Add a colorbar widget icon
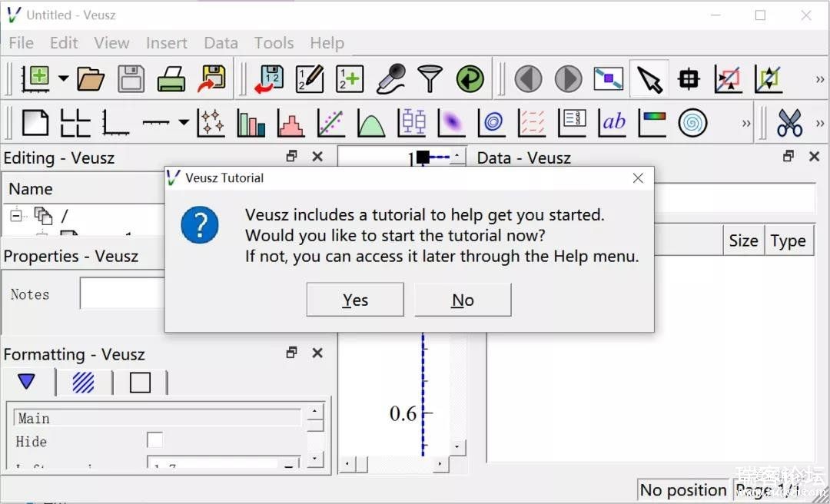The height and width of the screenshot is (504, 830). pos(652,122)
